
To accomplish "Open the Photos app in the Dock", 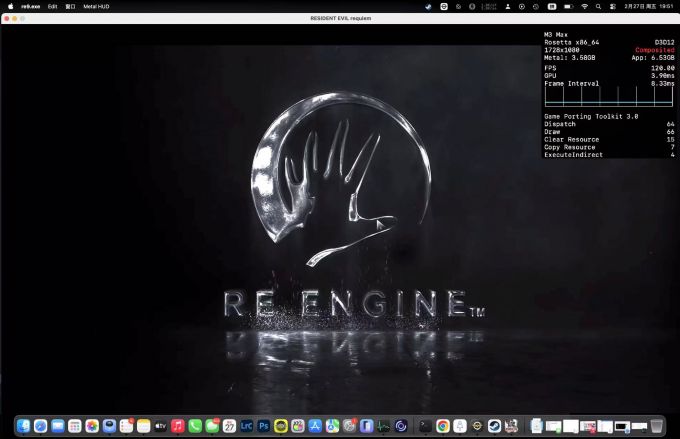I will pos(92,426).
